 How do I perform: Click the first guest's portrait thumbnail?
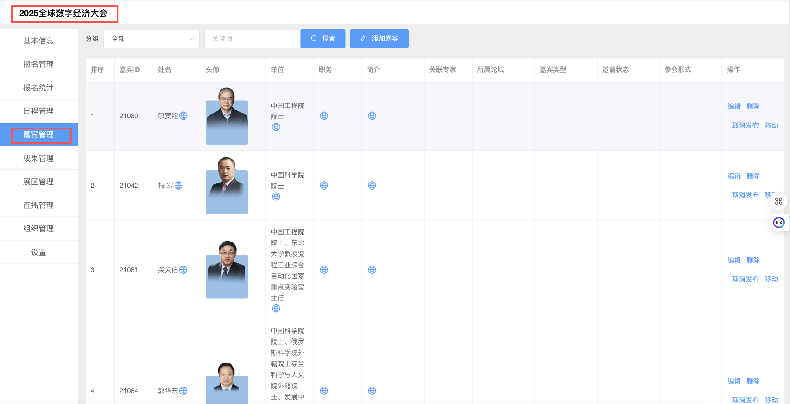coord(227,116)
